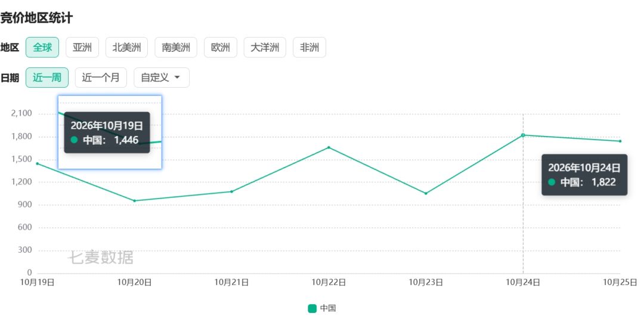Click the tooltip value 1,822
This screenshot has height=316, width=644.
(603, 182)
